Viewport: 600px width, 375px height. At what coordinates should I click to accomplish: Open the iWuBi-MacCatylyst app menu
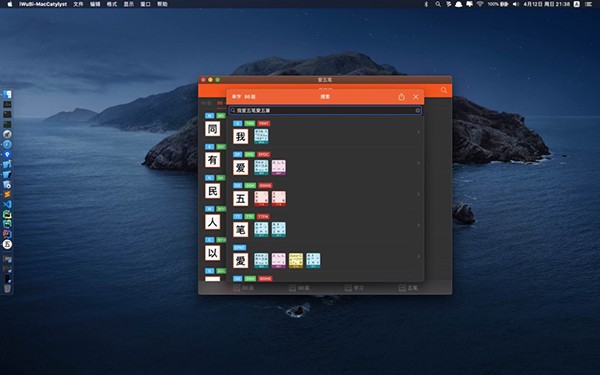tap(43, 4)
